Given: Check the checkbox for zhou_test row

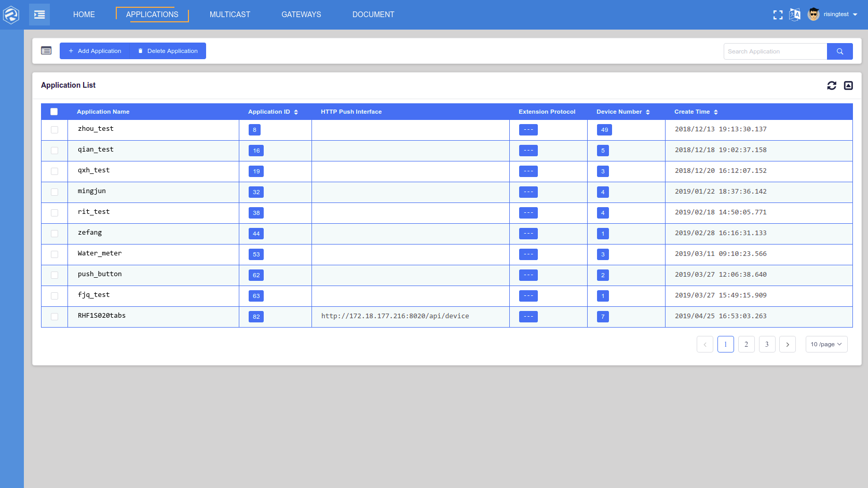Looking at the screenshot, I should tap(54, 129).
